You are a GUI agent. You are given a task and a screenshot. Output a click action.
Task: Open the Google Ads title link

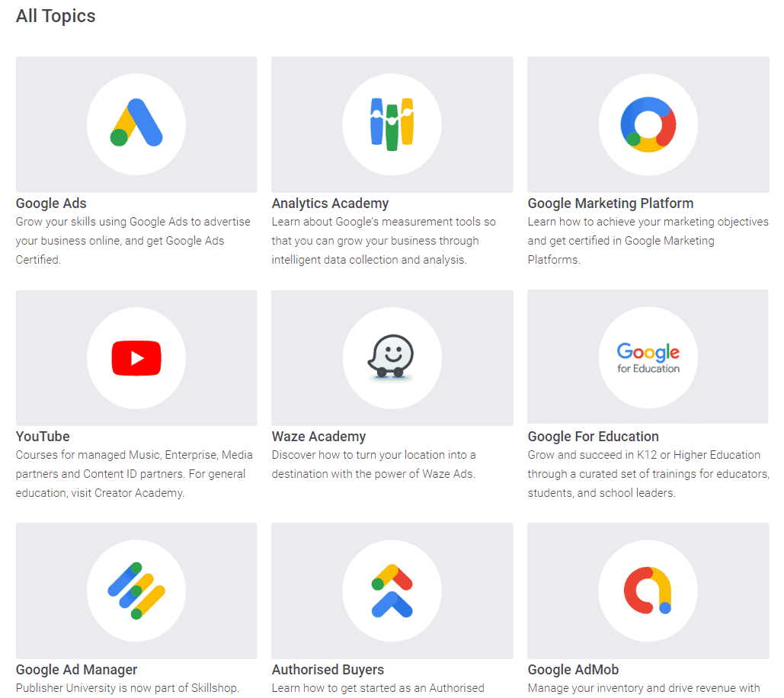[51, 203]
